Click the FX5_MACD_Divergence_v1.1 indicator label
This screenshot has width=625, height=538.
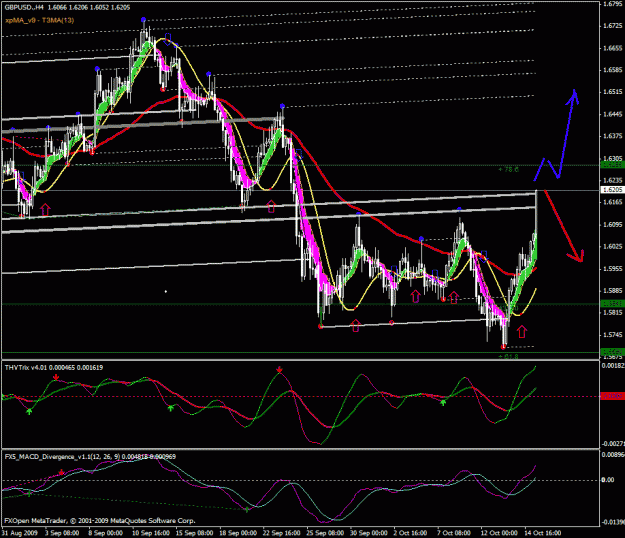90,456
